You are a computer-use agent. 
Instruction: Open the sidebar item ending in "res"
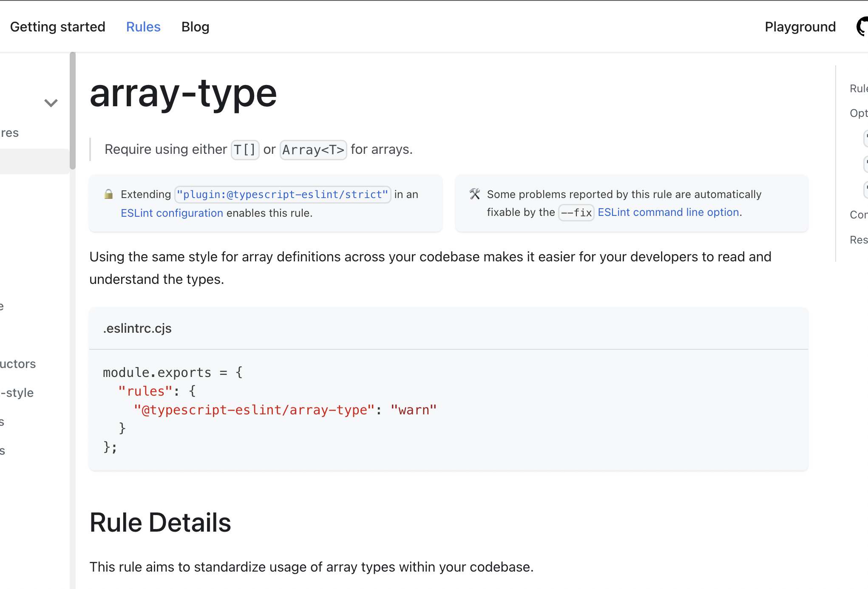click(9, 133)
